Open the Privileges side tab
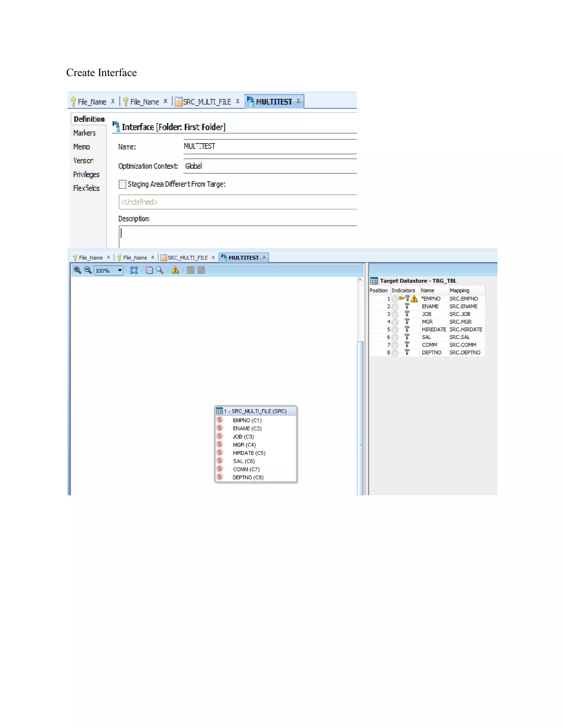The height and width of the screenshot is (728, 563). 86,175
